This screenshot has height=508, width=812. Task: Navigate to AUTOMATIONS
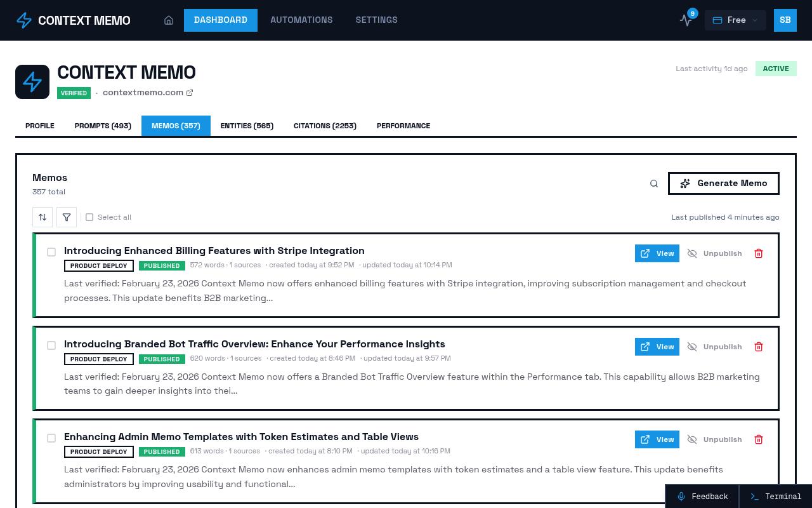click(x=301, y=20)
